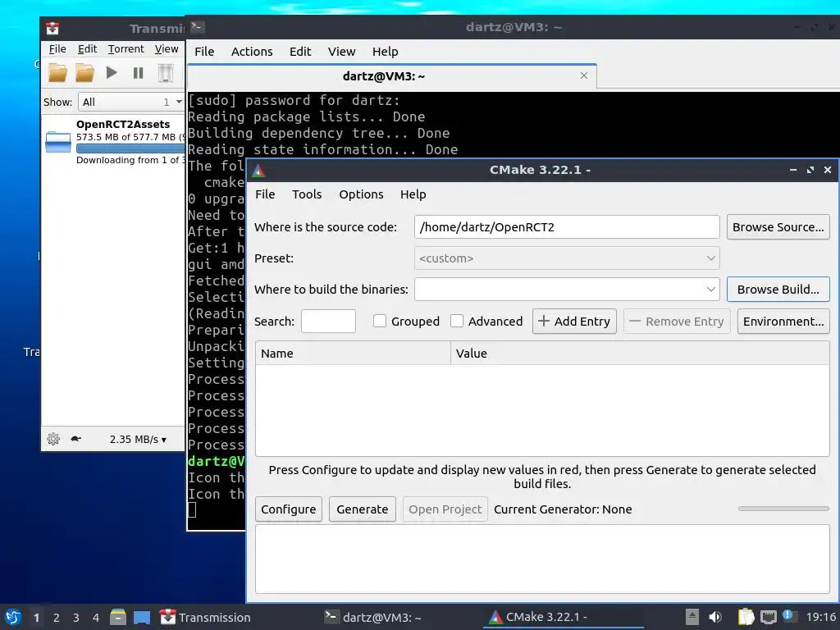This screenshot has width=840, height=630.
Task: Click show desktop icon in taskbar
Action: [x=141, y=618]
